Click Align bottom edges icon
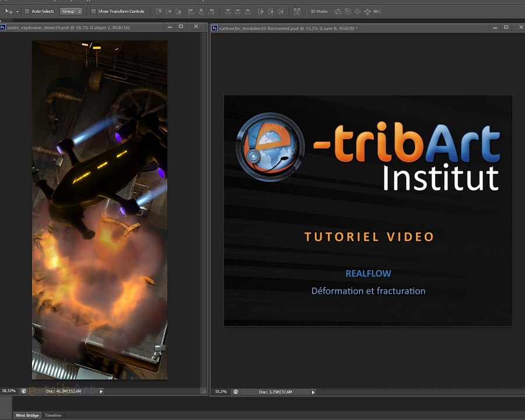 (x=178, y=12)
